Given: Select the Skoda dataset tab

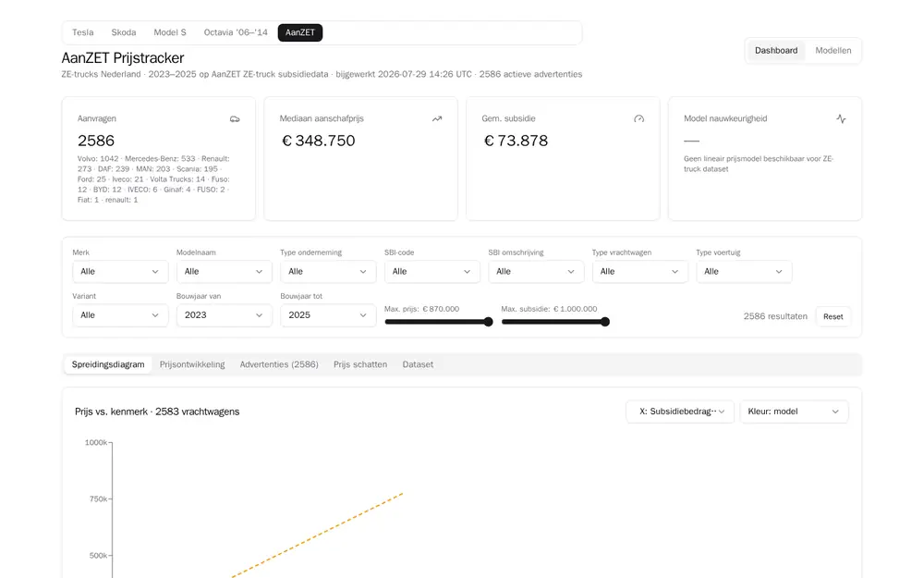Looking at the screenshot, I should pyautogui.click(x=124, y=32).
